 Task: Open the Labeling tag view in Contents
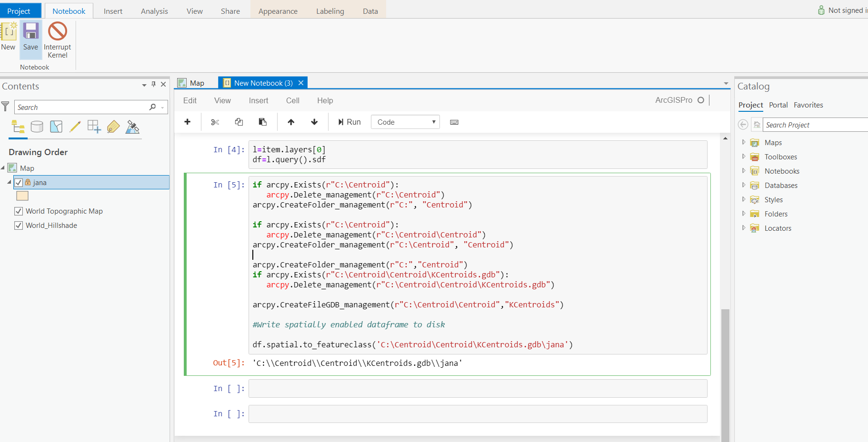(113, 127)
